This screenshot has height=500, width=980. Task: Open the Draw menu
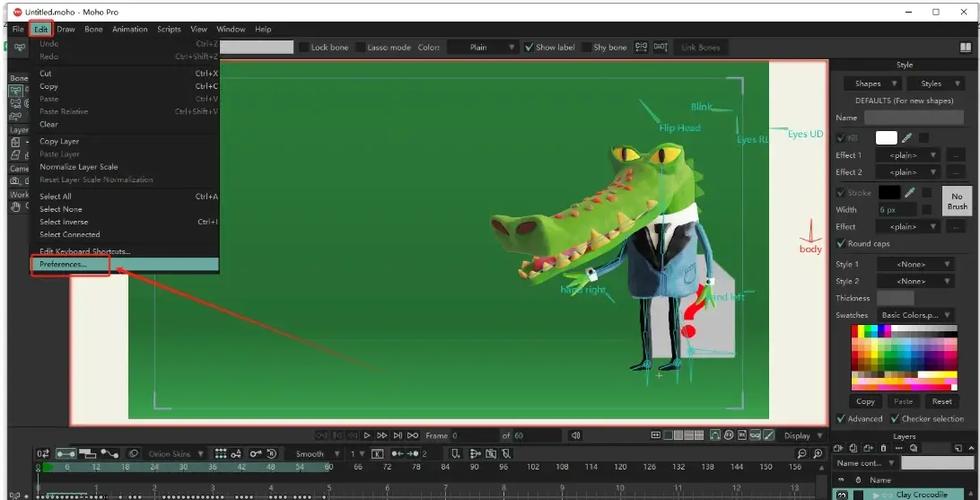pyautogui.click(x=66, y=29)
